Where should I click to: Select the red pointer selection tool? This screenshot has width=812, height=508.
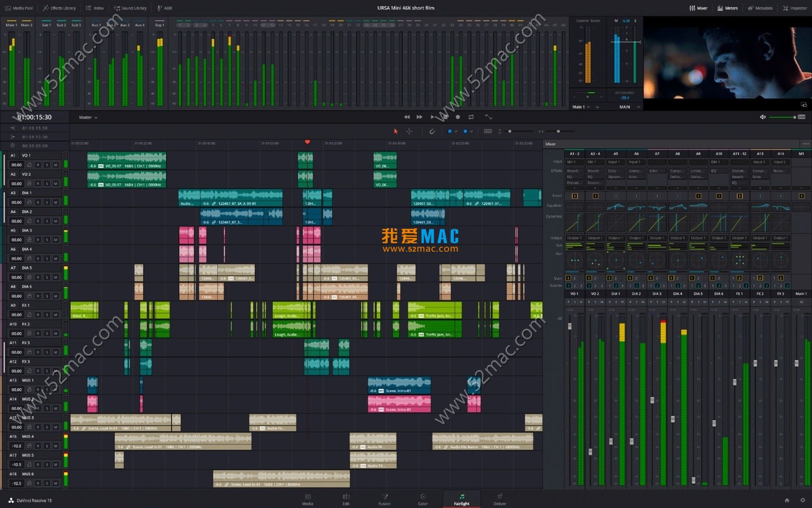click(396, 131)
